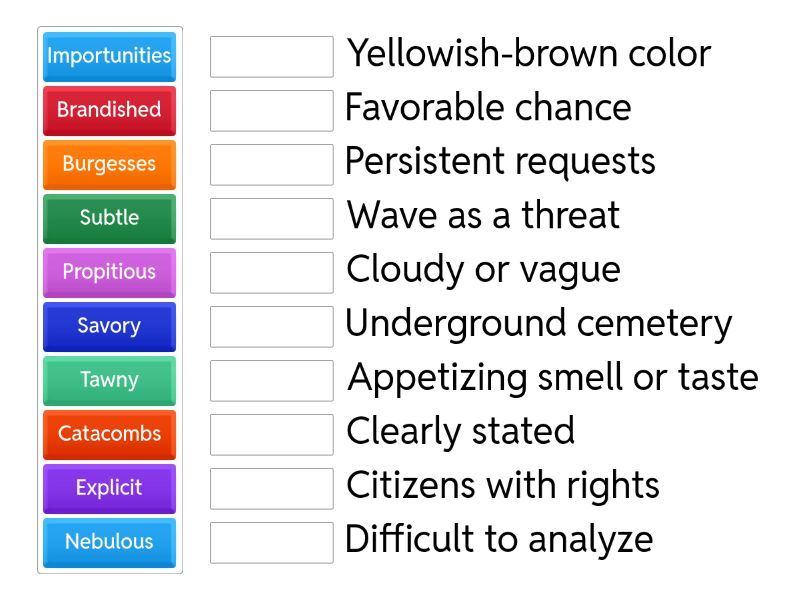Click the answer slot for Cloudy or vague
The width and height of the screenshot is (800, 600).
click(x=271, y=272)
